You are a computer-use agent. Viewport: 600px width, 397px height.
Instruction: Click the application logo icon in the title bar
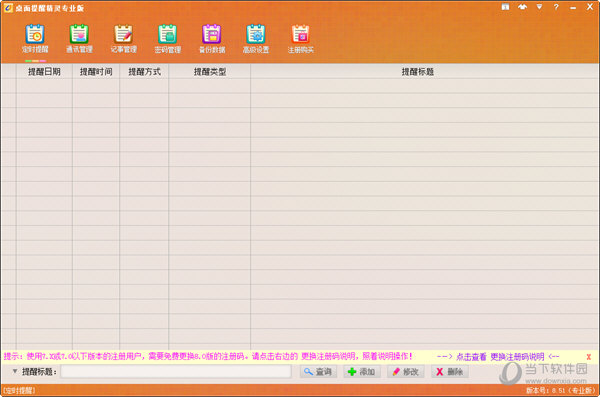[x=8, y=8]
